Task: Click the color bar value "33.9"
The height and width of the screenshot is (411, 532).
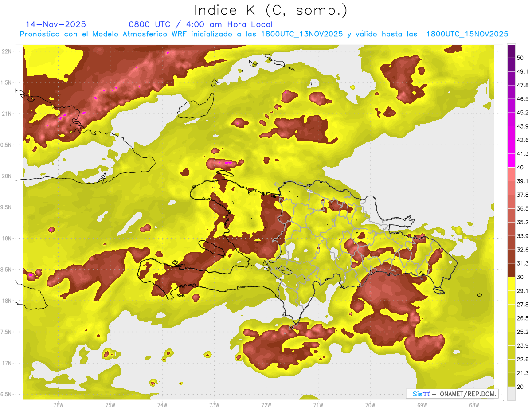Action: click(x=523, y=236)
